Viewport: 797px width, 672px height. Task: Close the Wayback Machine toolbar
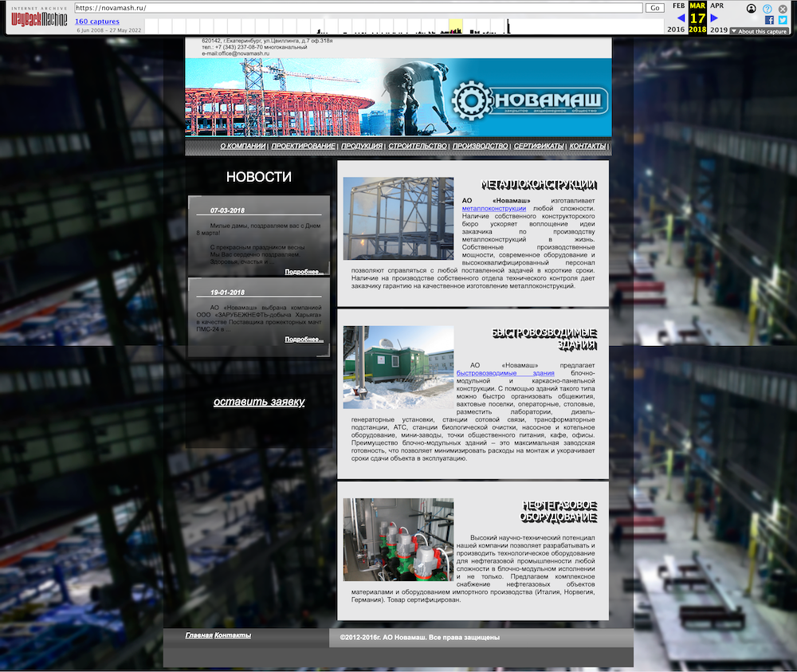point(783,9)
